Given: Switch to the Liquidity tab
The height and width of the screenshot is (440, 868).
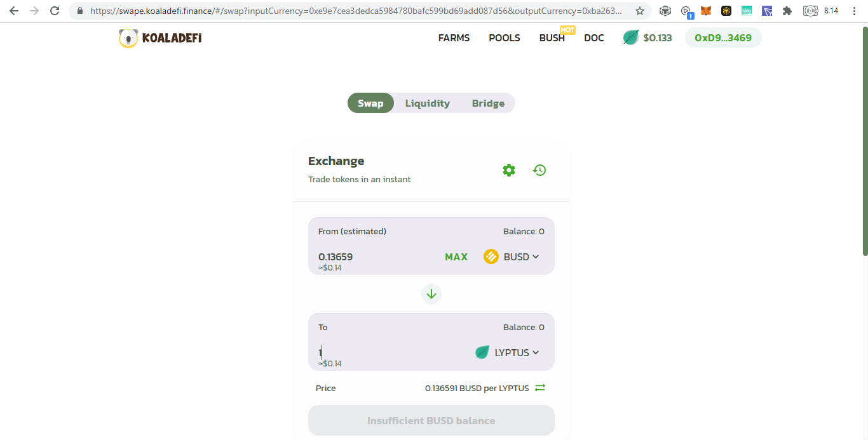Looking at the screenshot, I should 428,103.
